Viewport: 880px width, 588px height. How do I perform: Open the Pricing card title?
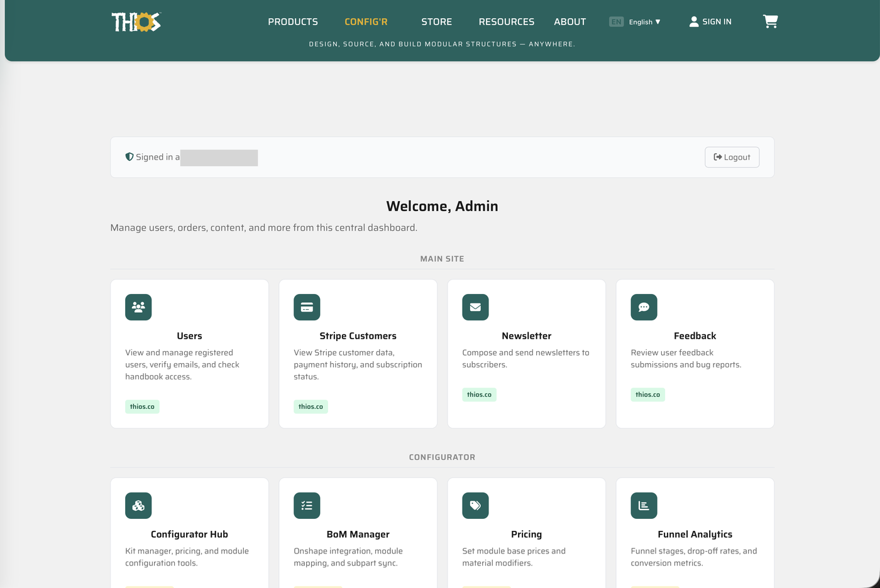(527, 535)
